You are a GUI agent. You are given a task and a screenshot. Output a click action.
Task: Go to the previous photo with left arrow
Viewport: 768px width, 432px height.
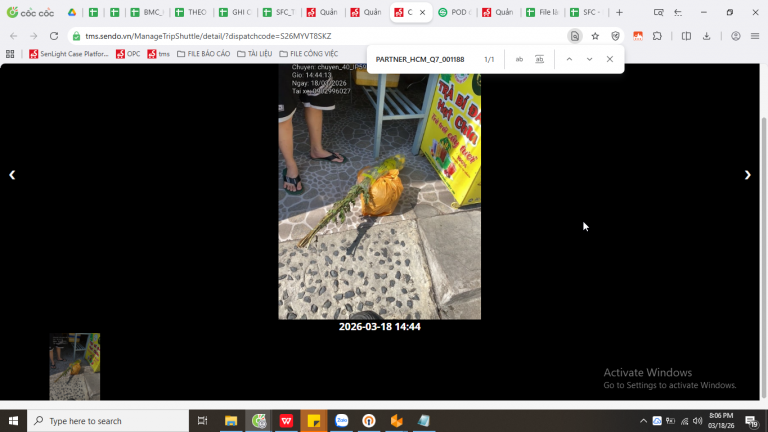pos(12,175)
